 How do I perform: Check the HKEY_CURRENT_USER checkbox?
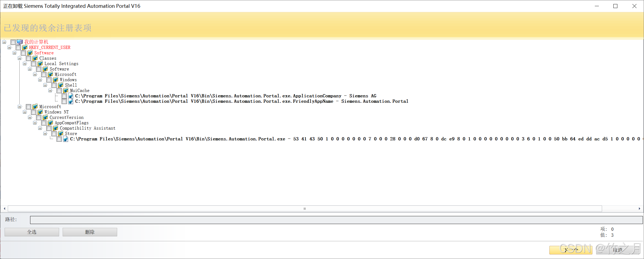tap(18, 48)
